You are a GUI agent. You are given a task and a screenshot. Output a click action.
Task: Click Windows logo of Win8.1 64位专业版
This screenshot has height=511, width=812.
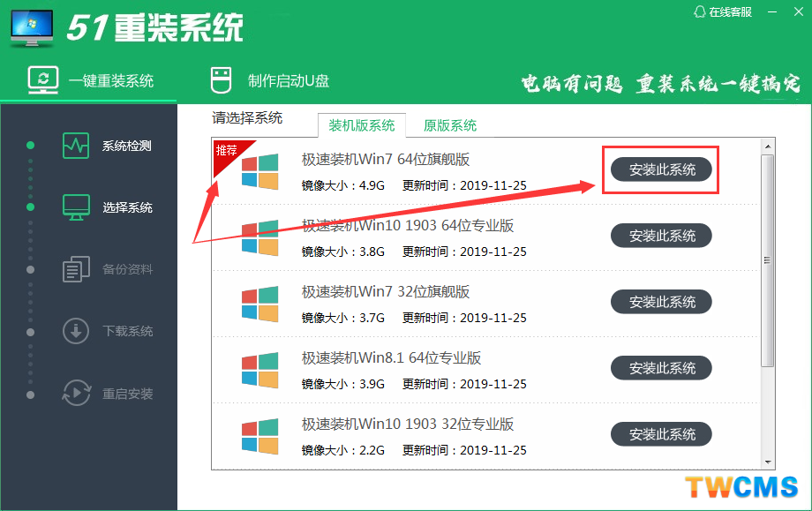(260, 370)
